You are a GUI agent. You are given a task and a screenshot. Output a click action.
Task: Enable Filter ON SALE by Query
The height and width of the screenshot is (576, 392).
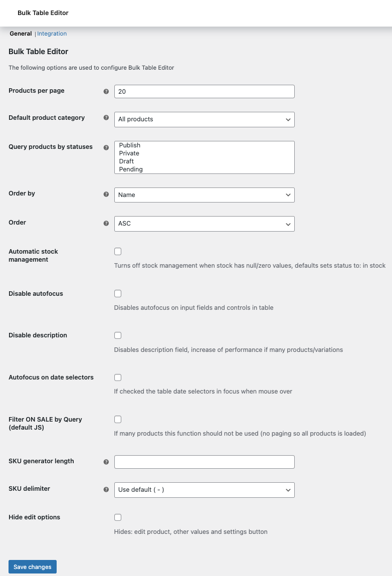(117, 419)
